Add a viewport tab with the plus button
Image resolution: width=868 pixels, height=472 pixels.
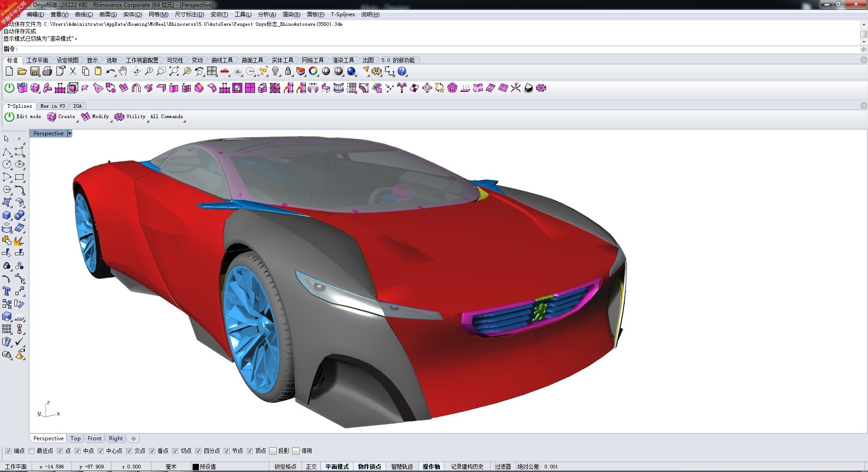point(133,439)
